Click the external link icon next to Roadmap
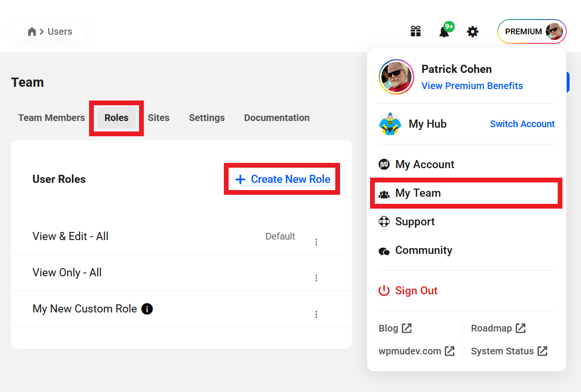 pos(521,328)
